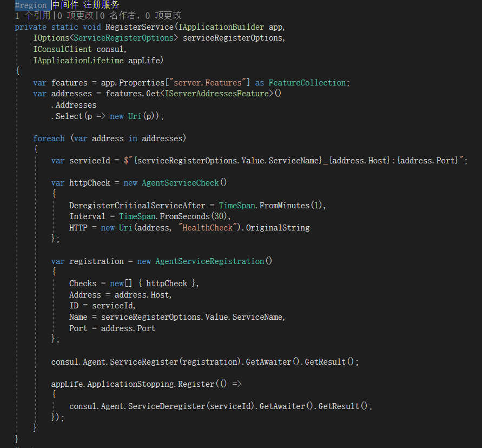The width and height of the screenshot is (482, 448).
Task: Click the "Checks" property name
Action: [x=83, y=284]
